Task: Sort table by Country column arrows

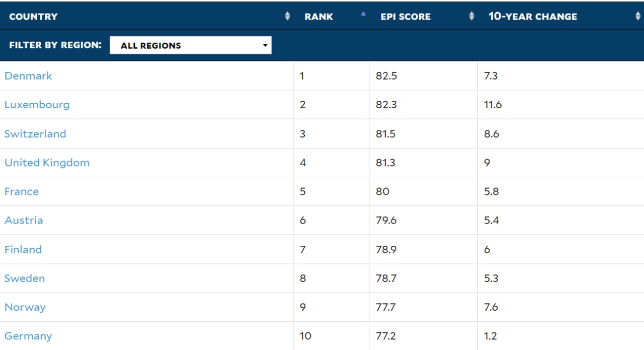Action: coord(287,16)
